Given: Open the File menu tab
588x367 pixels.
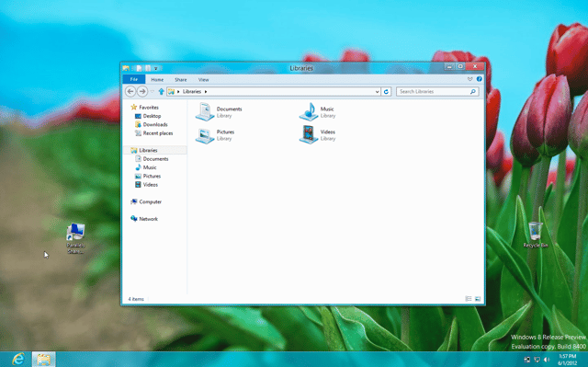Looking at the screenshot, I should click(134, 79).
